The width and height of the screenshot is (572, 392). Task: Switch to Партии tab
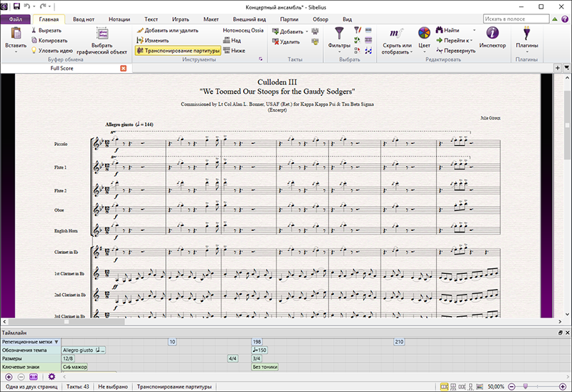pos(290,19)
